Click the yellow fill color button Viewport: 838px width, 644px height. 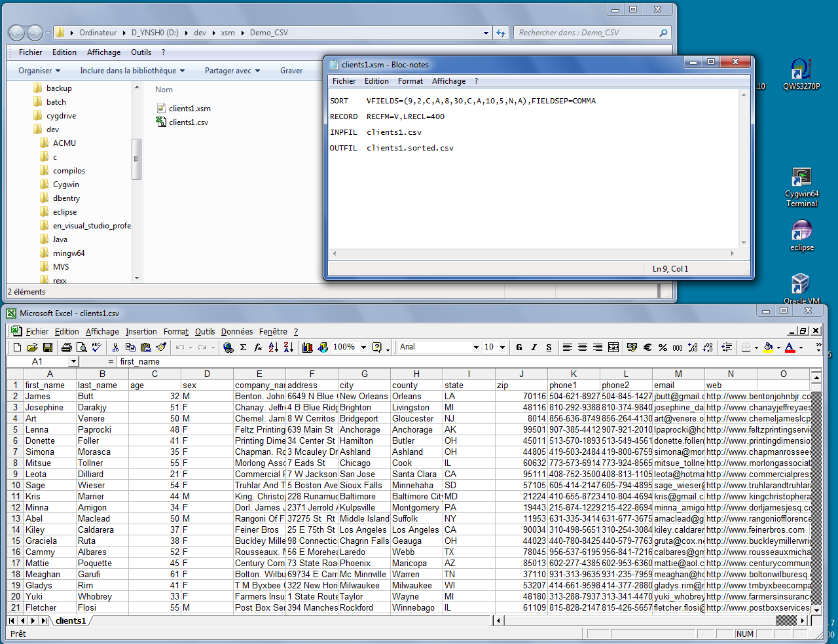(x=769, y=348)
